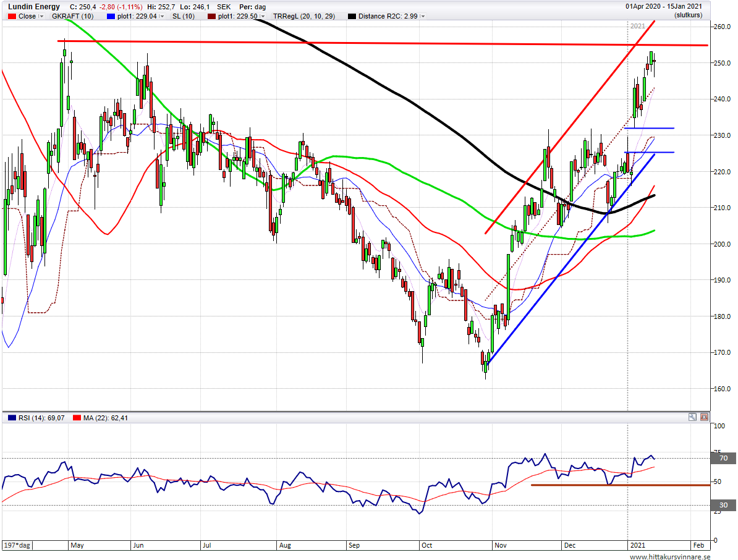Select the GKRAFT (10) indicator label
Screen dimensions: 738x560
tap(72, 17)
